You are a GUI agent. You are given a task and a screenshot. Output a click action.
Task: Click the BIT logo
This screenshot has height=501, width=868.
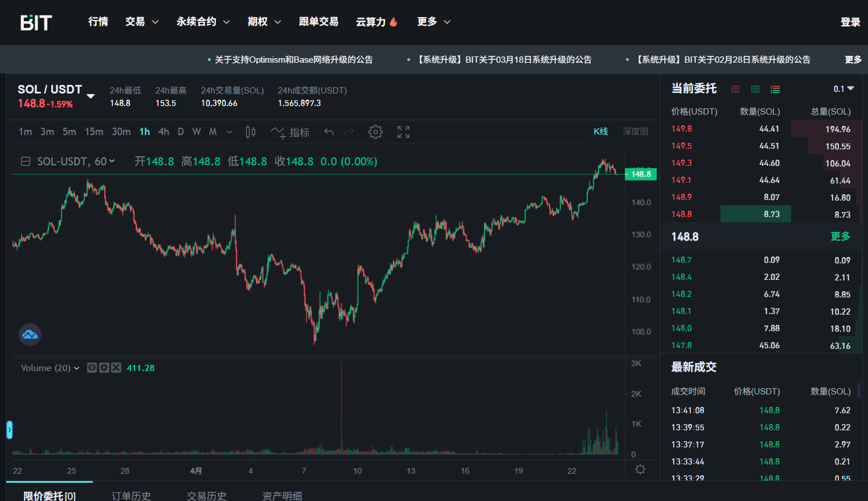36,22
